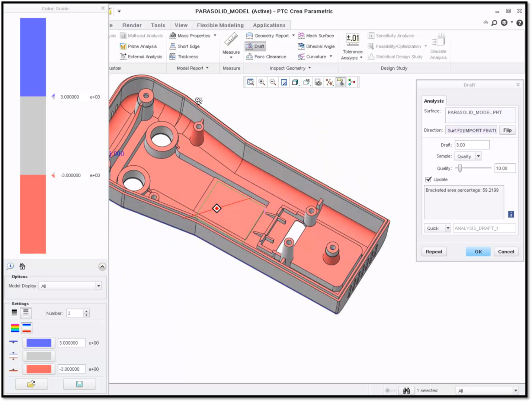Select the rainbow color spectrum toggle
532x402 pixels.
(x=15, y=328)
